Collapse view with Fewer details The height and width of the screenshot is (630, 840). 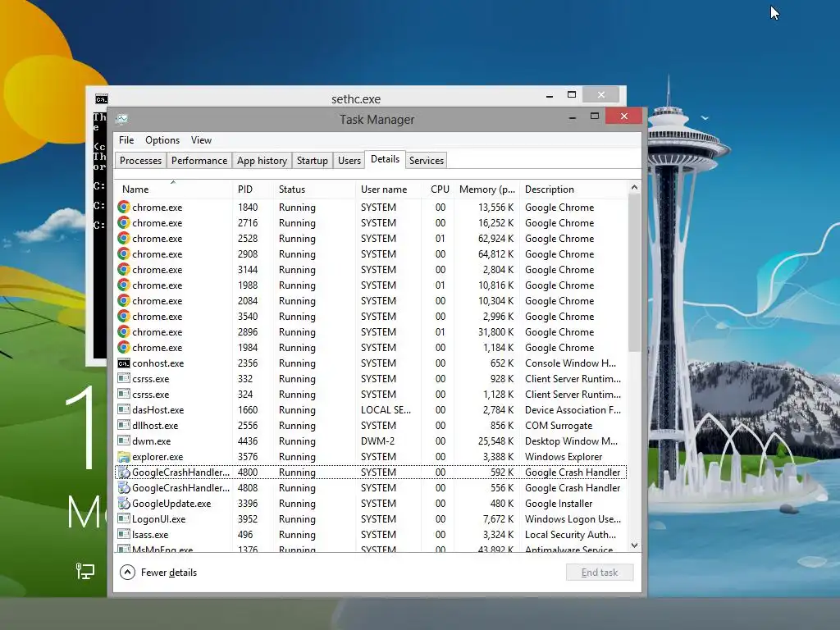158,572
